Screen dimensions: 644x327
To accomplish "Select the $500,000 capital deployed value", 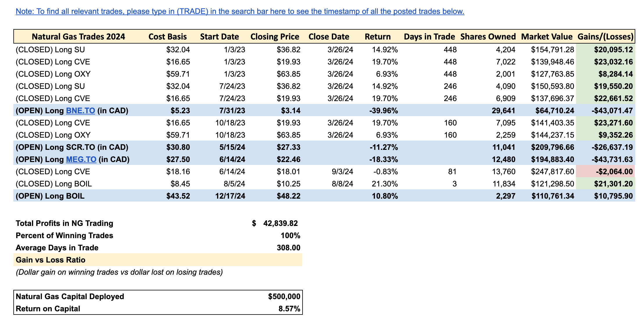I will (284, 297).
